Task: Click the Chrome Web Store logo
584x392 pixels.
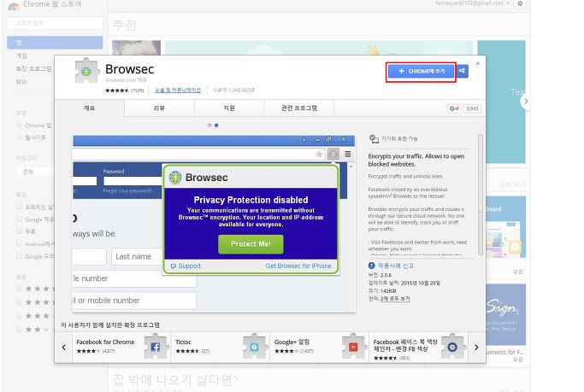Action: [x=15, y=5]
